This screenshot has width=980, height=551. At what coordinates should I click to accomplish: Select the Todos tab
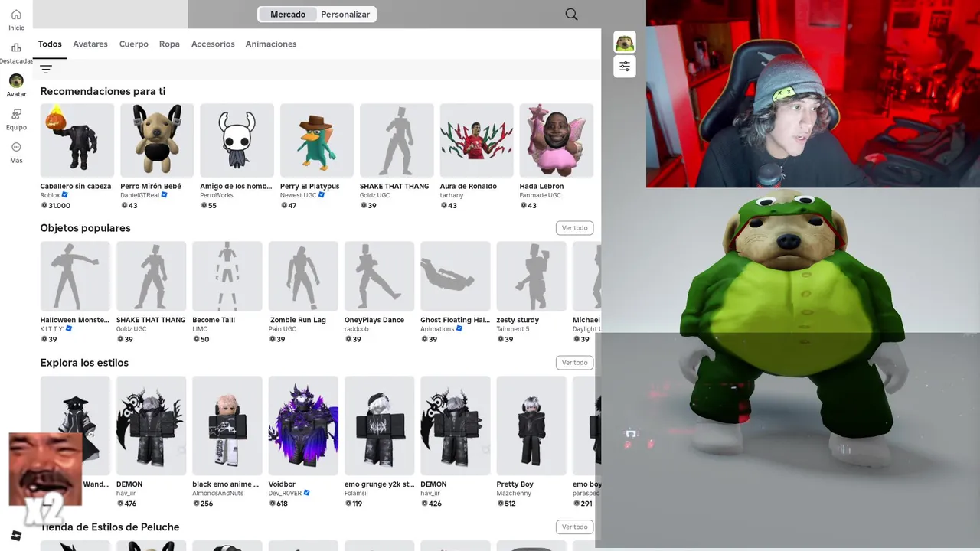point(50,44)
